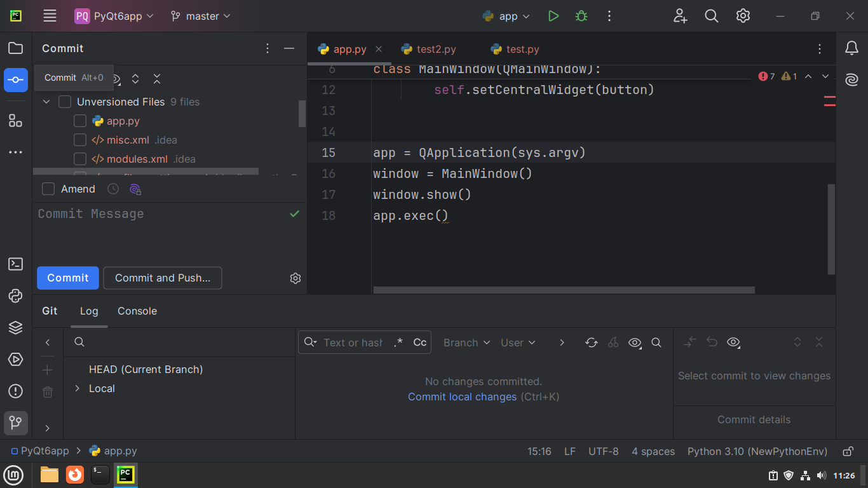Open the Commit tool window icon

coord(16,80)
